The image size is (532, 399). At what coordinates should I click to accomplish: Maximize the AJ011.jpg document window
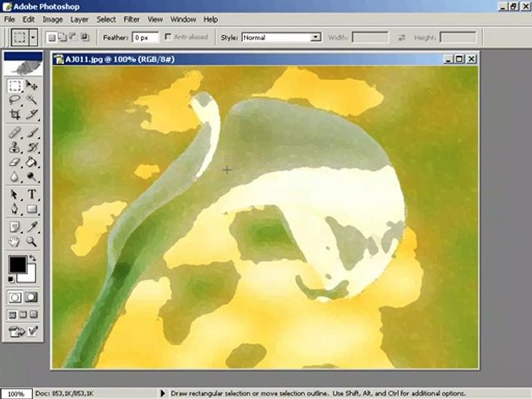point(459,59)
